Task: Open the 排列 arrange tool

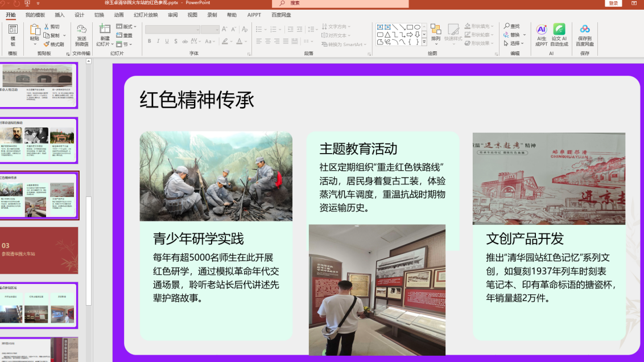Action: pyautogui.click(x=436, y=33)
